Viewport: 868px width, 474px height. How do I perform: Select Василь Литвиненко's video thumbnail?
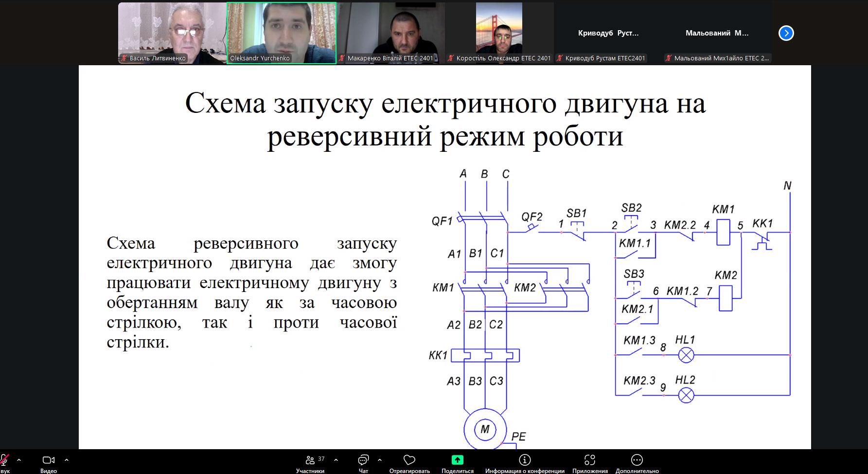(x=172, y=33)
